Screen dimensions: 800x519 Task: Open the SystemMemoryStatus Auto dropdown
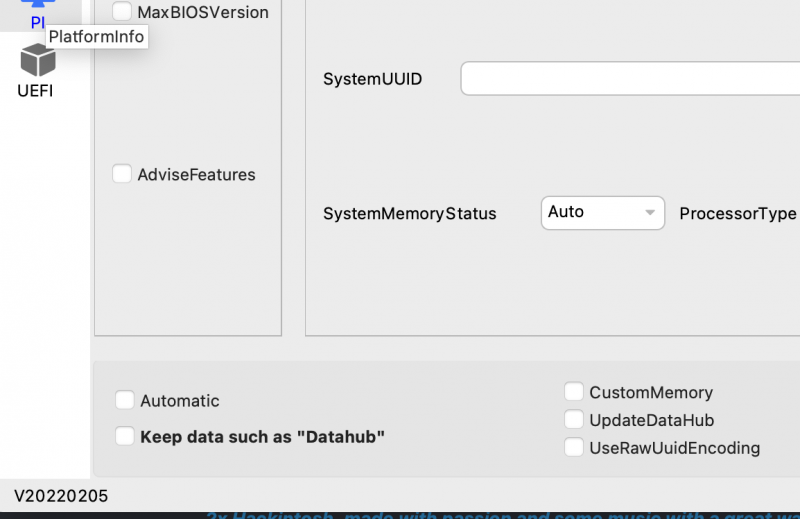pos(602,212)
